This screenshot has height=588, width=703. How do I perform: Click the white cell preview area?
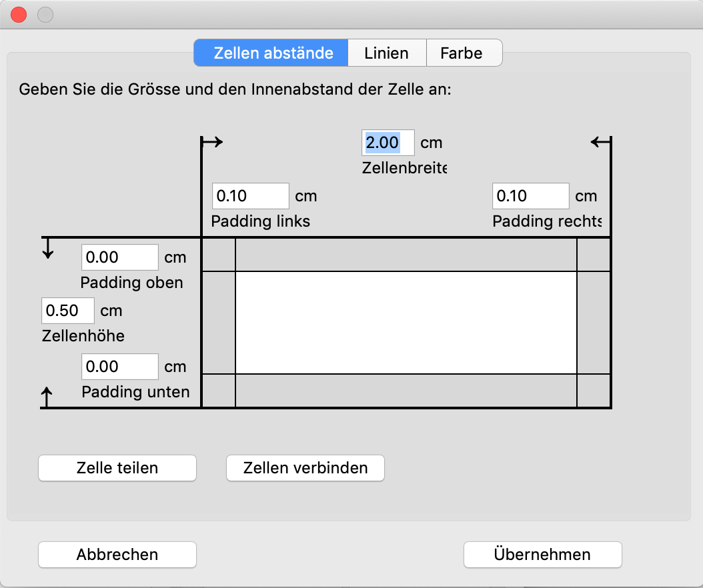click(x=406, y=323)
